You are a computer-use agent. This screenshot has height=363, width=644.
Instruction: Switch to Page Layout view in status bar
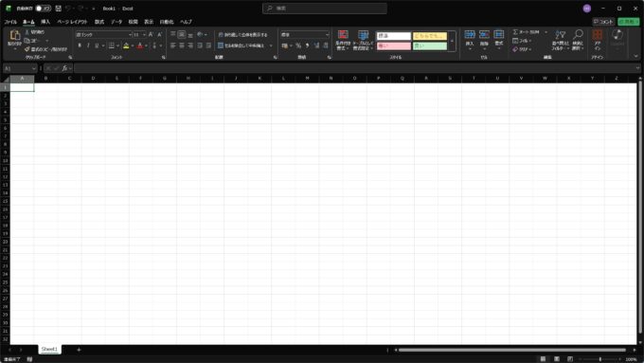557,359
